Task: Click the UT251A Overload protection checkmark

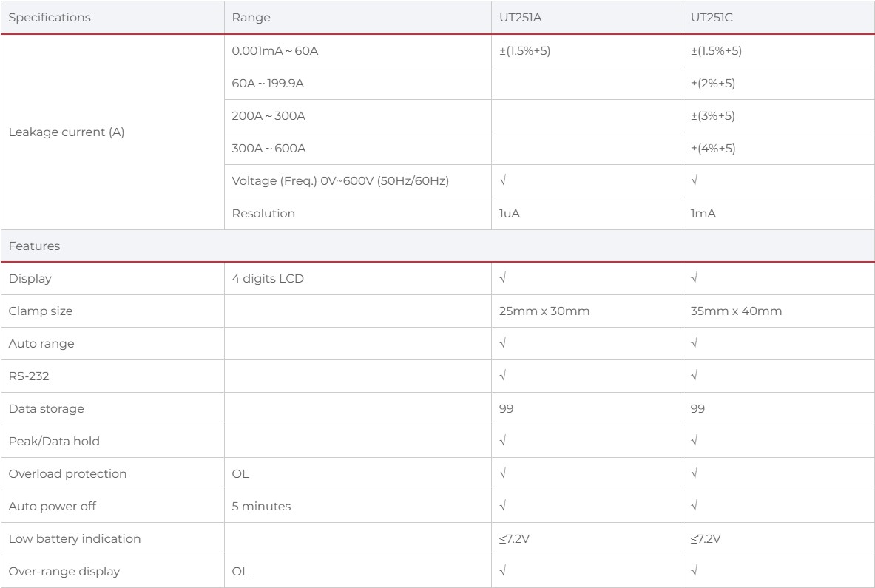Action: coord(503,473)
